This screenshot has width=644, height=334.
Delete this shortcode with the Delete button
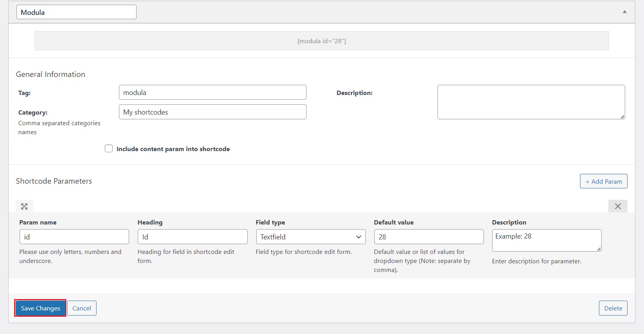click(613, 308)
